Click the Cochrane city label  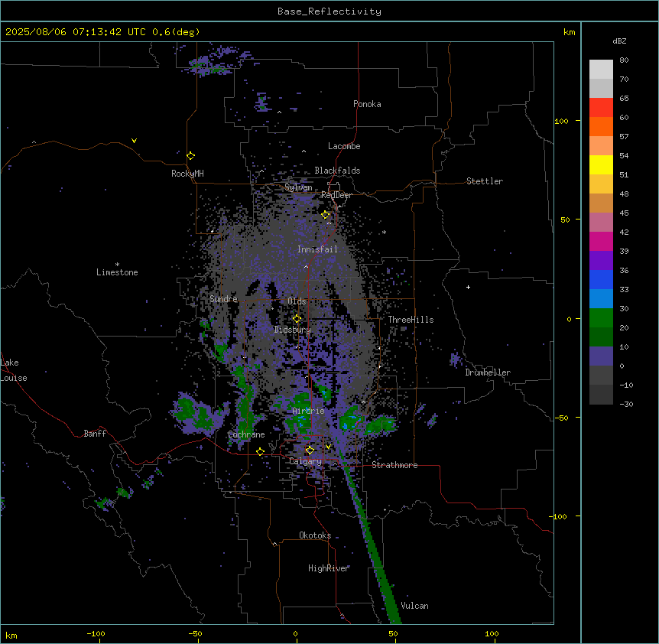(x=246, y=434)
